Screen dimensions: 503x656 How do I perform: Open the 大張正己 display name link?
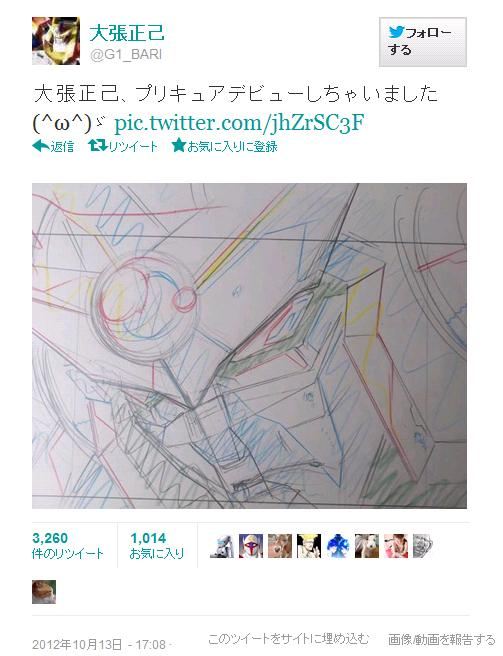127,33
